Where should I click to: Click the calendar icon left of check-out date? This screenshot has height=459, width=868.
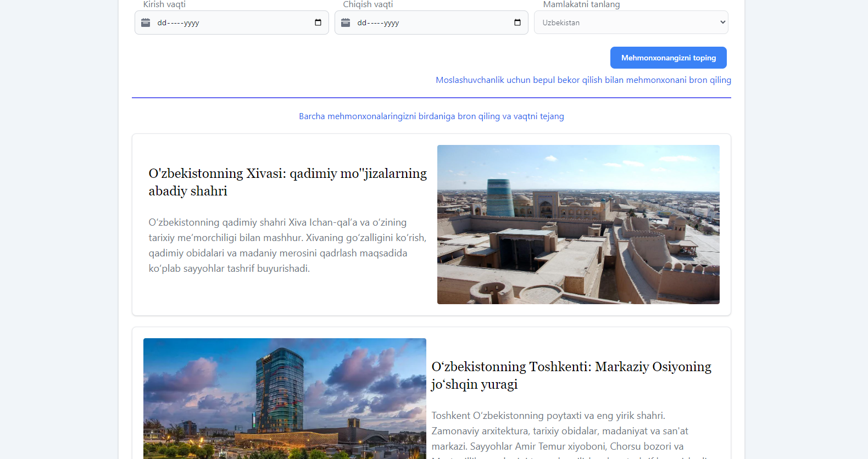[x=346, y=23]
